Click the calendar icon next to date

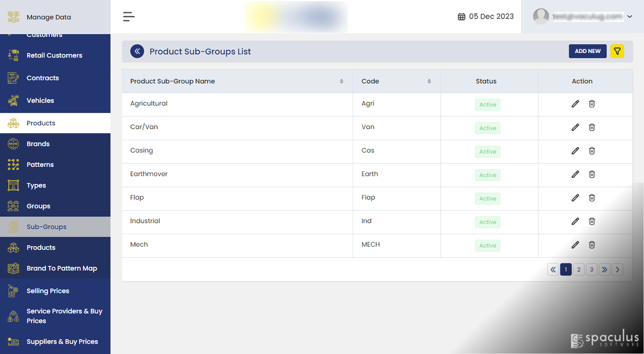coord(462,17)
